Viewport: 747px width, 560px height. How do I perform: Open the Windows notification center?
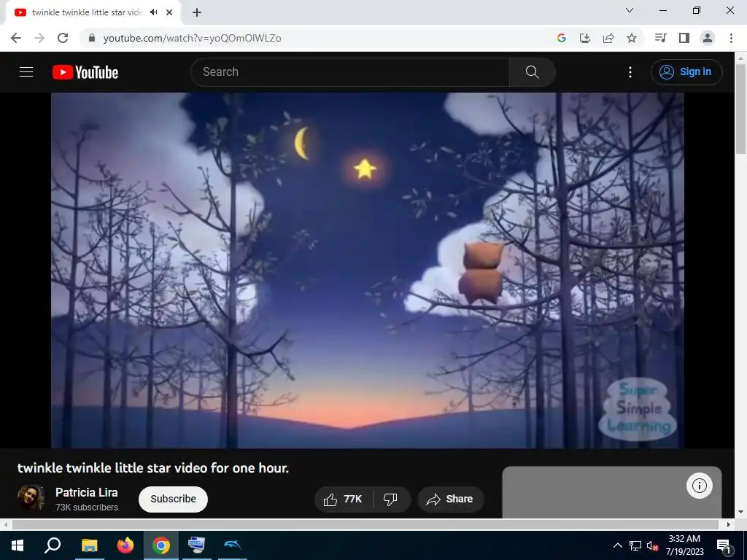[x=724, y=545]
